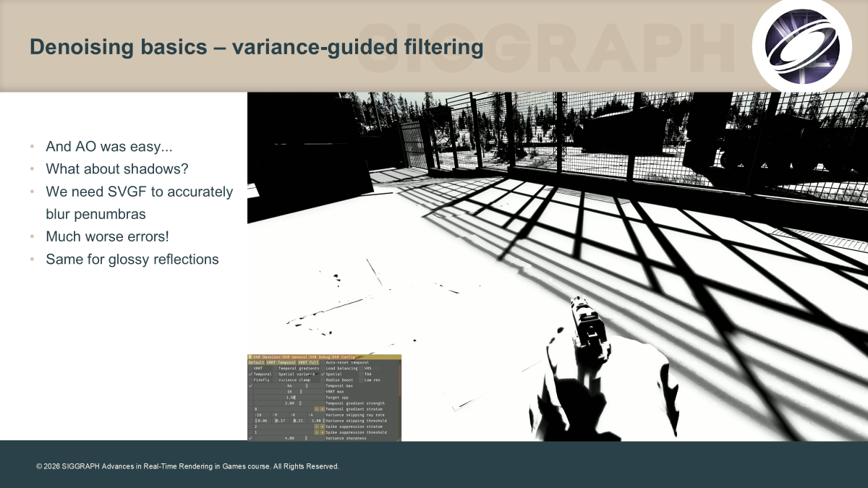
Task: Toggle the Spatial variance checkbox
Action: (x=275, y=374)
